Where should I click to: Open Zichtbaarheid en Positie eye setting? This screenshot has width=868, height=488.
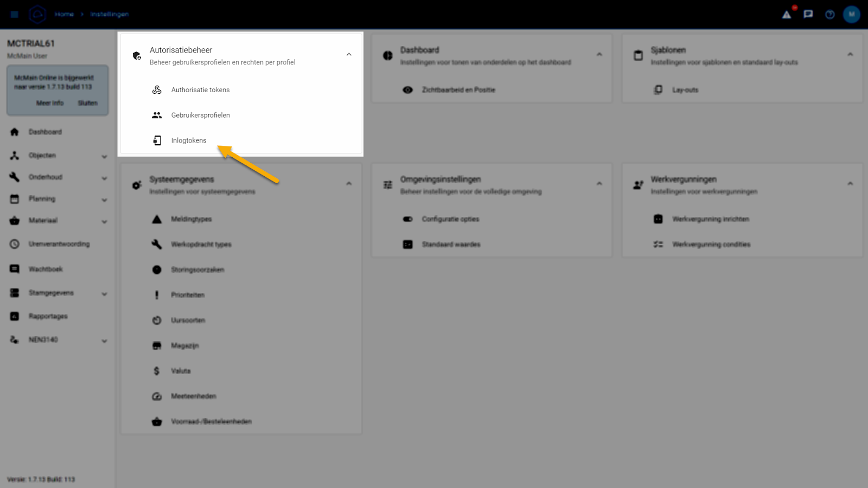pos(458,90)
